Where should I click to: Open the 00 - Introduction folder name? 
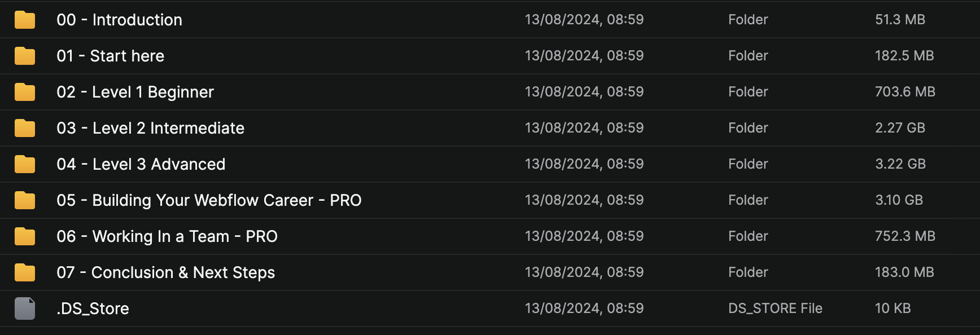click(x=119, y=20)
